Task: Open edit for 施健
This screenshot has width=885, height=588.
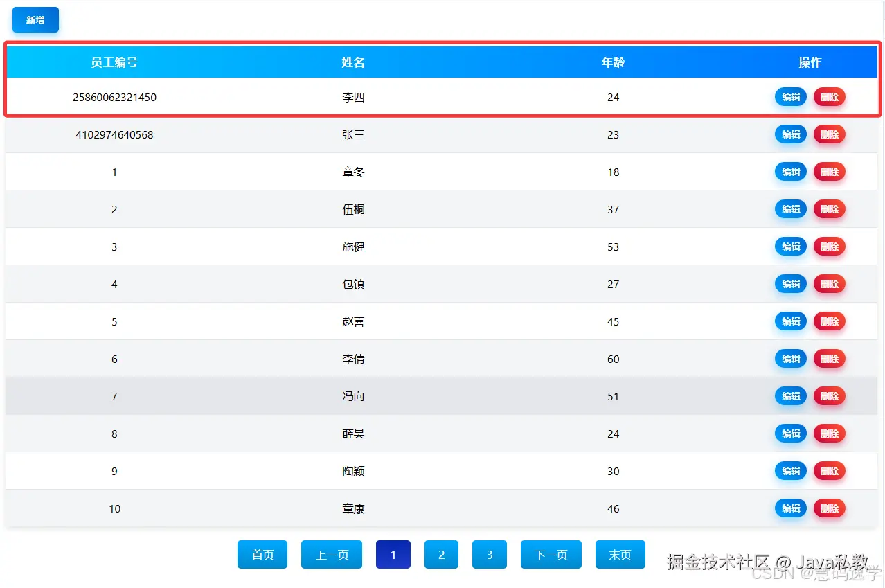Action: click(x=791, y=247)
